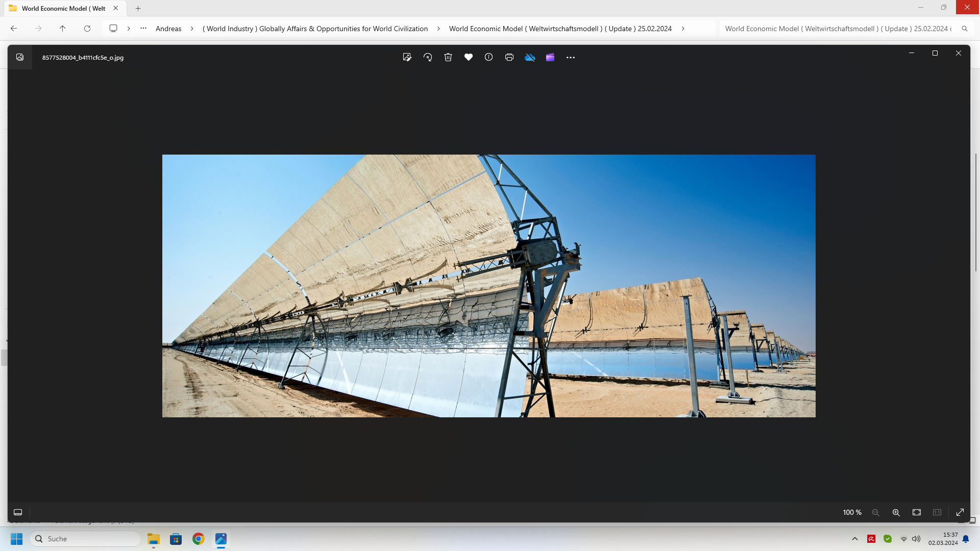Image resolution: width=980 pixels, height=551 pixels.
Task: Close the World Economic Model Explorer tab
Action: (116, 8)
